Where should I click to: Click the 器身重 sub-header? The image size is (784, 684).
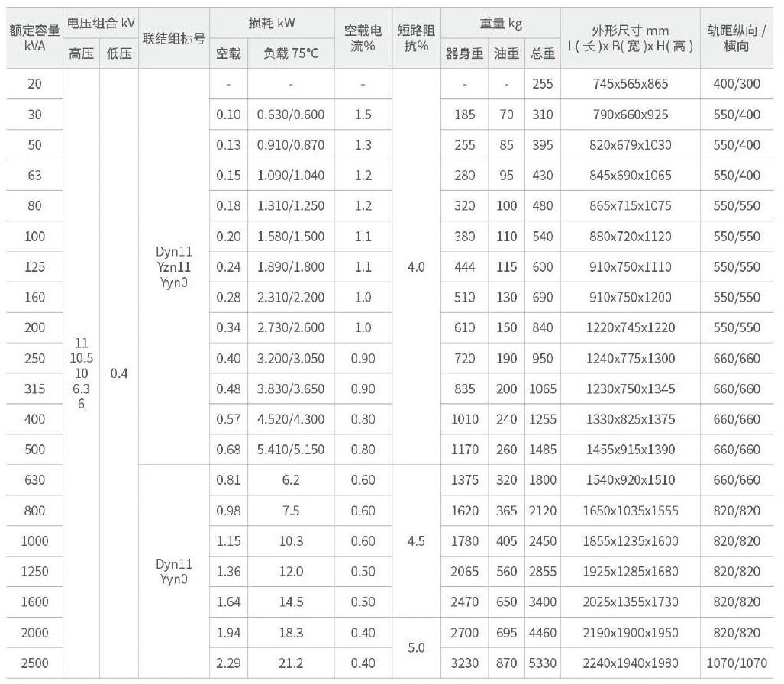(x=464, y=53)
